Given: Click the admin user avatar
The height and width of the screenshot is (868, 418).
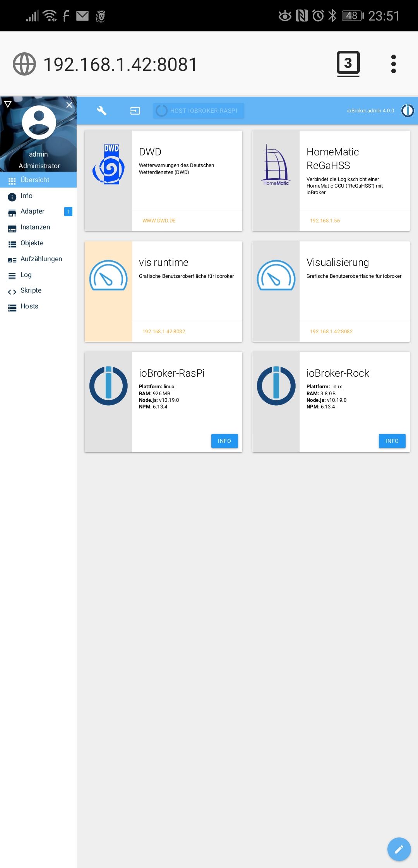Looking at the screenshot, I should click(39, 122).
